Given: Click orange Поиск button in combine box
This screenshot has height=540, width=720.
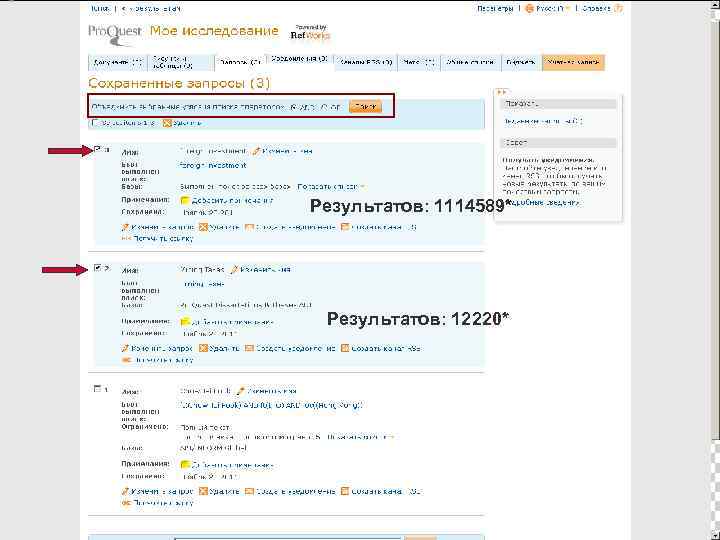Looking at the screenshot, I should [366, 107].
